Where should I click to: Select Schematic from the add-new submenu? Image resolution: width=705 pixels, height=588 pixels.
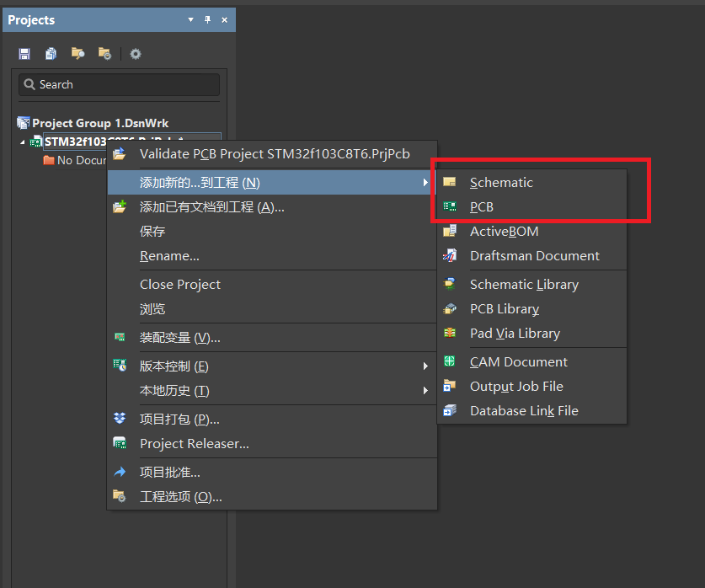pyautogui.click(x=501, y=183)
